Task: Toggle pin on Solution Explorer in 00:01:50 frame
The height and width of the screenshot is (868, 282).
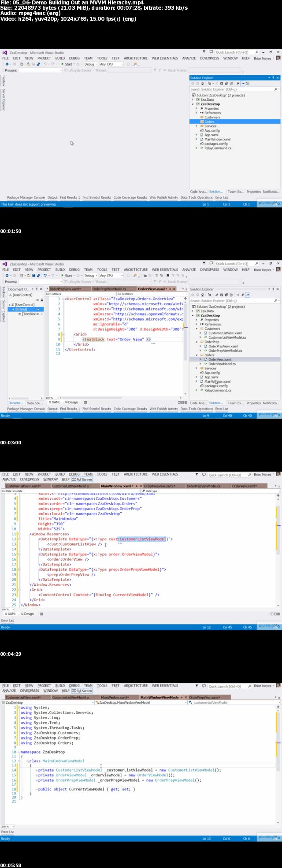Action: (x=273, y=78)
